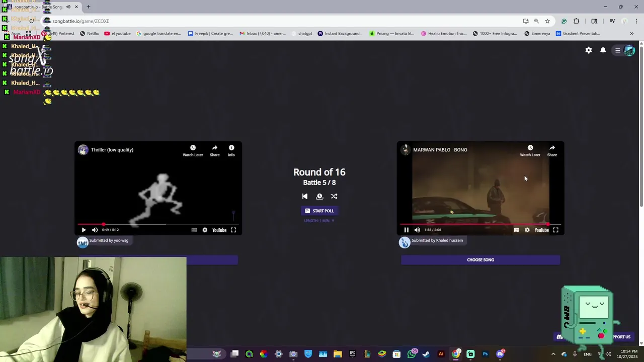
Task: Share the MARWAN PABLO - BONO video
Action: [552, 150]
